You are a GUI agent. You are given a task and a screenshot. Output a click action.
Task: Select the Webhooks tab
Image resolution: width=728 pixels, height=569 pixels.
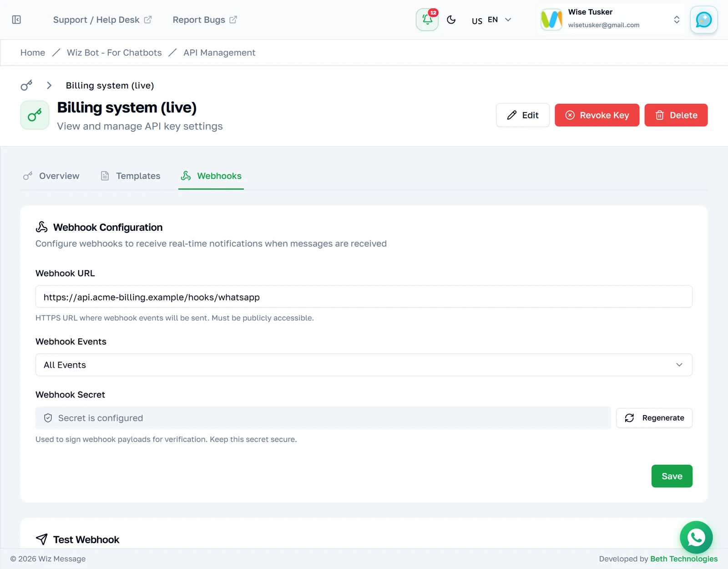pos(211,176)
